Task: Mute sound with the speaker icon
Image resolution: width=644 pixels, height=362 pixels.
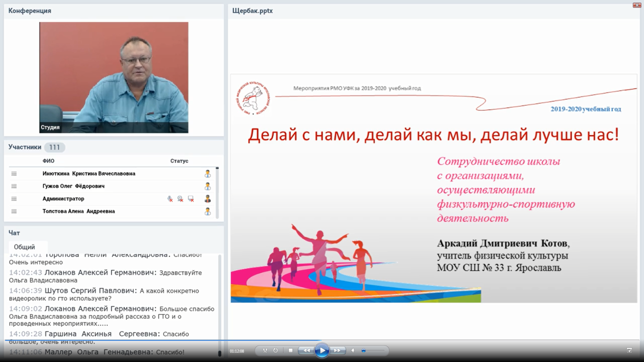Action: pos(353,350)
